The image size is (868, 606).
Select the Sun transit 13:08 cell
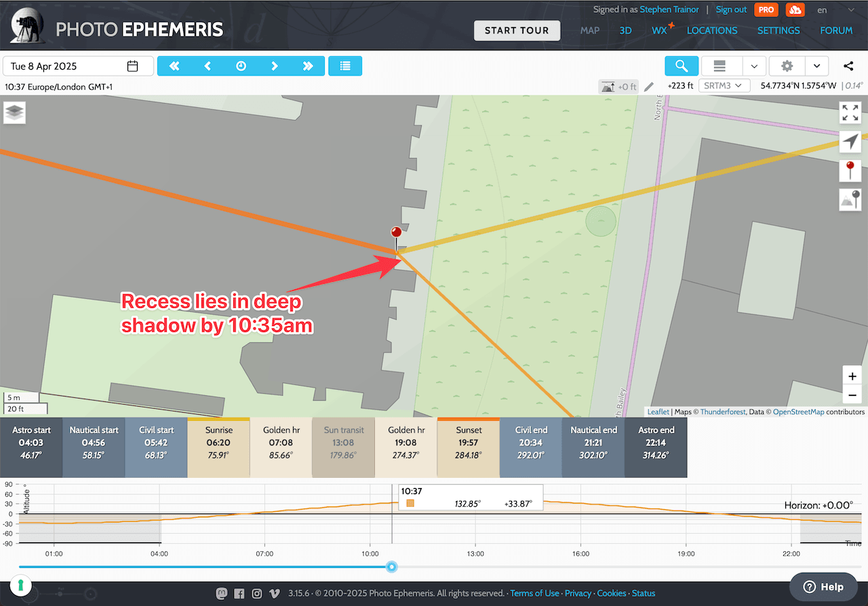coord(343,447)
